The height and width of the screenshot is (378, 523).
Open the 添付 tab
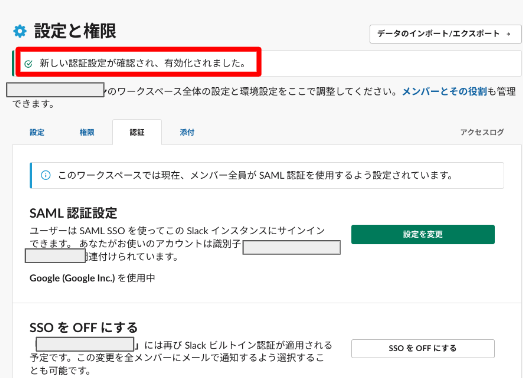(x=187, y=132)
